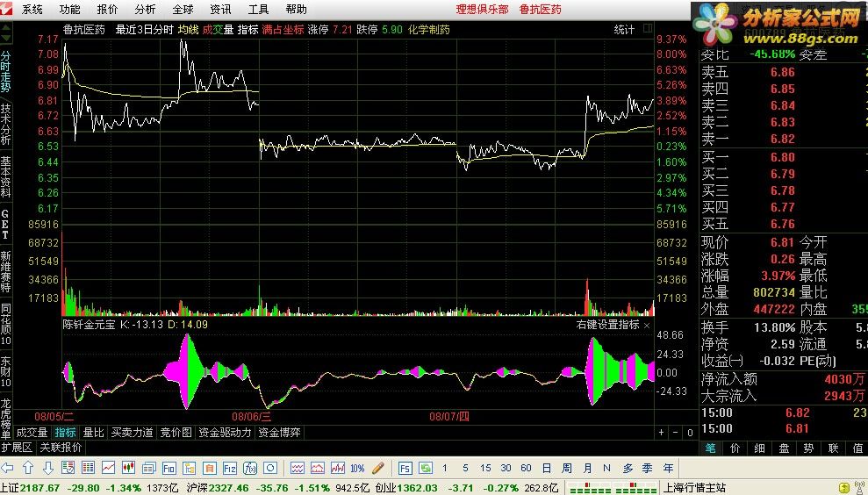The image size is (868, 495).
Task: Open the 技术分析 sidebar tab
Action: pos(5,124)
